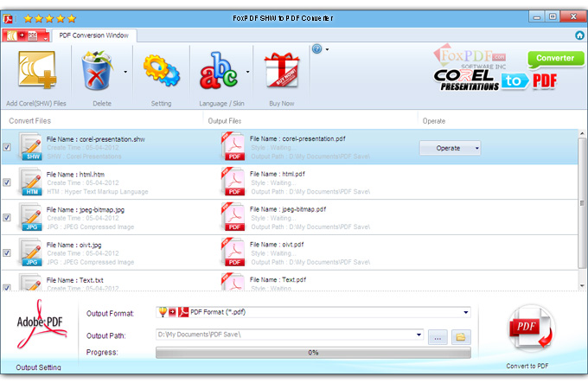Click the Progress bar showing 0%
Screen dimensions: 588x383
tap(313, 352)
